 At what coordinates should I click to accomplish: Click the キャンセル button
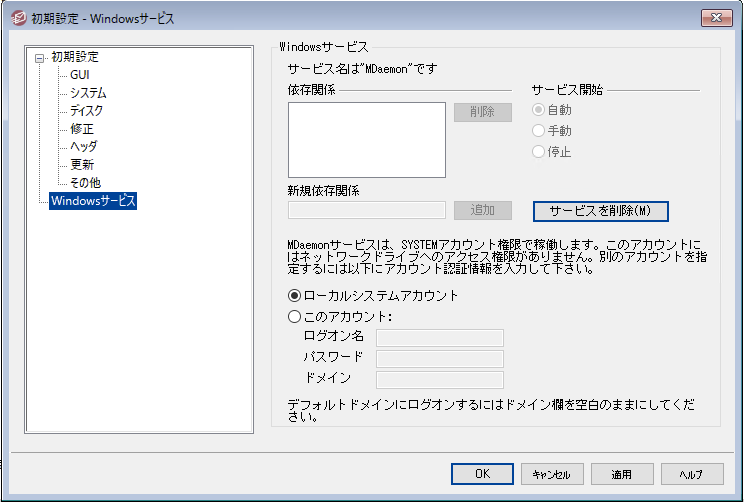[551, 474]
